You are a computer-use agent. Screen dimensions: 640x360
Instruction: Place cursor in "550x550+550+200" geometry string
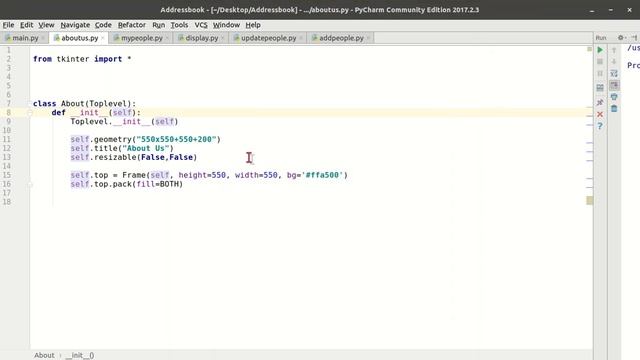[x=176, y=140]
